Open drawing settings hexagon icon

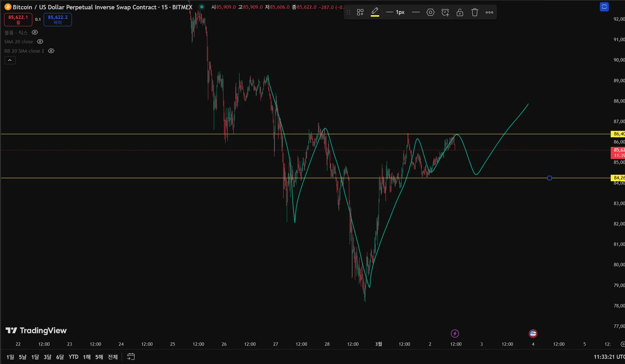coord(430,12)
